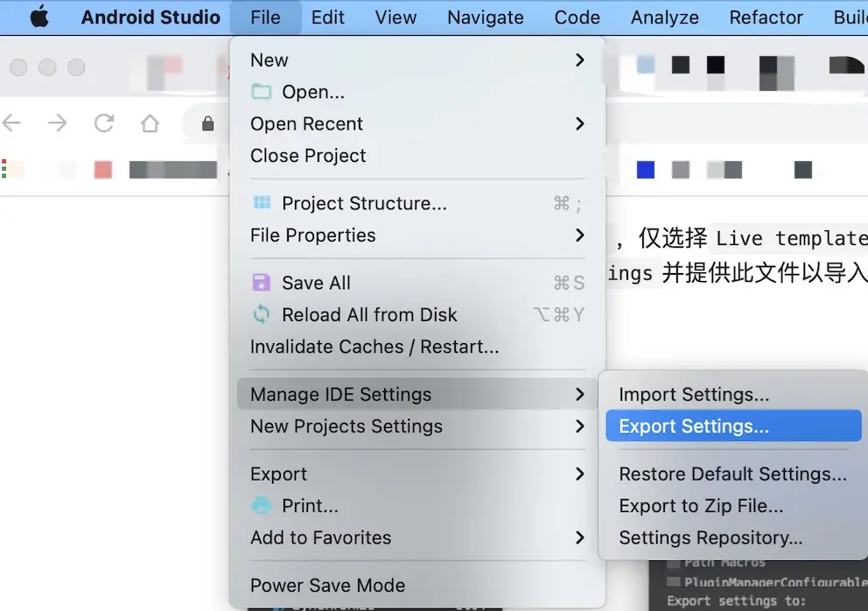868x611 pixels.
Task: Select Invalidate Caches / Restart...
Action: pyautogui.click(x=374, y=347)
